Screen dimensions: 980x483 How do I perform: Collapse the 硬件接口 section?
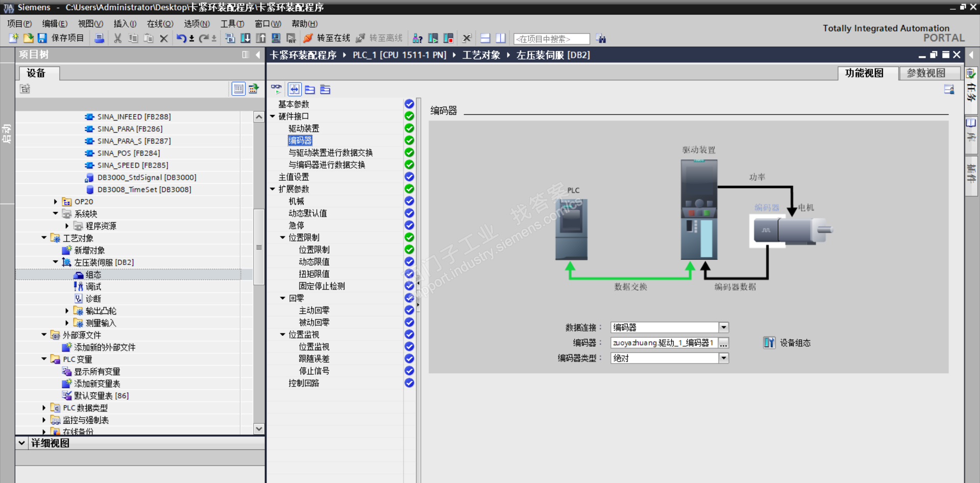point(273,116)
